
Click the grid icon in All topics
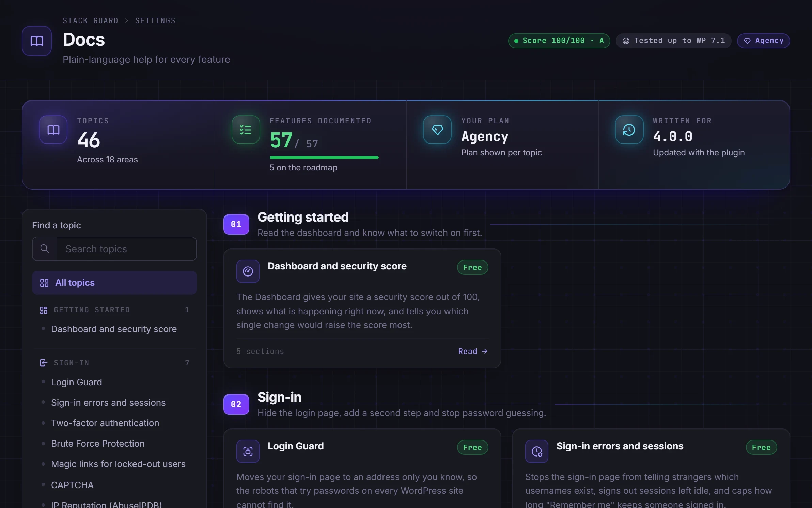(44, 283)
